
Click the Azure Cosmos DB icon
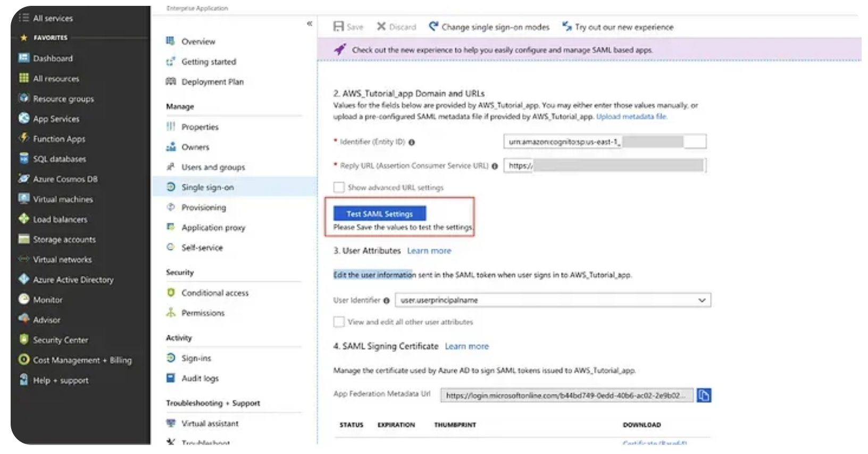coord(24,179)
